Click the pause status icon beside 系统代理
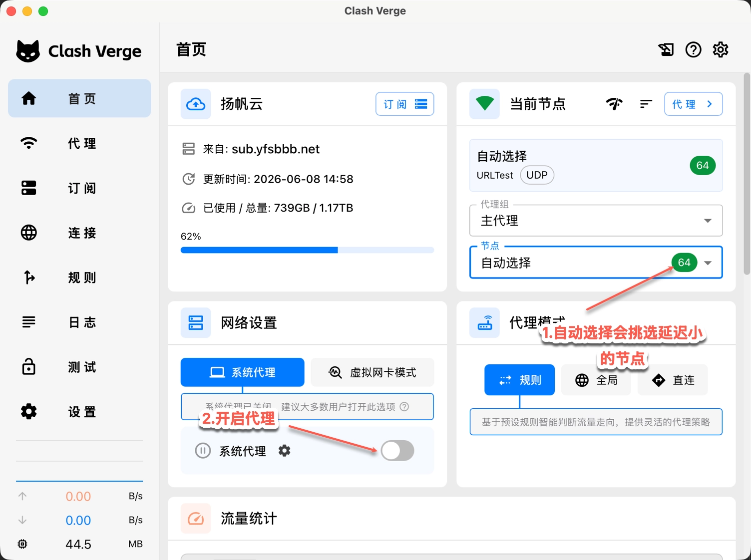 tap(203, 451)
